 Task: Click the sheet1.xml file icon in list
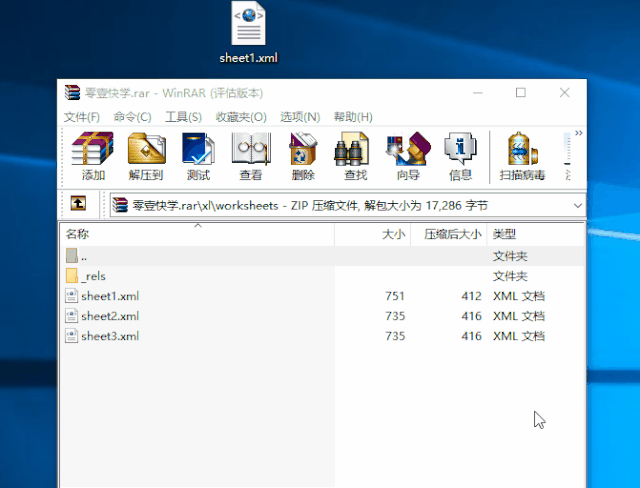[x=71, y=296]
